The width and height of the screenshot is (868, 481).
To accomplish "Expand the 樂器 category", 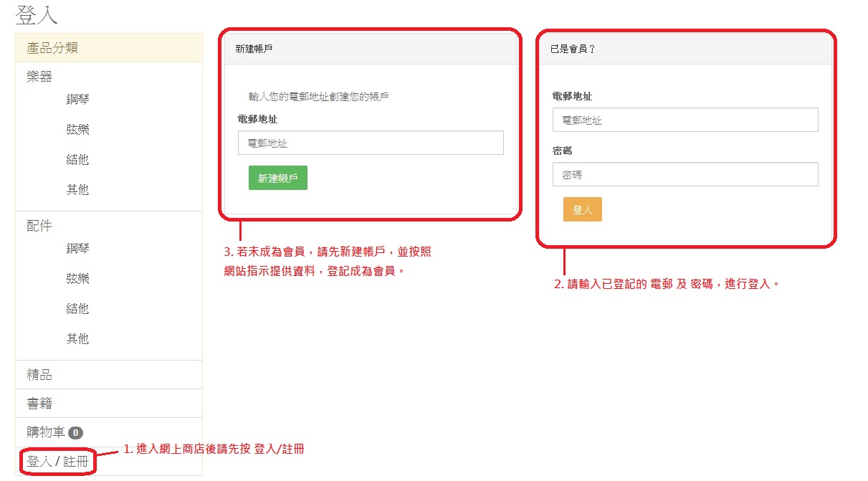I will [39, 77].
